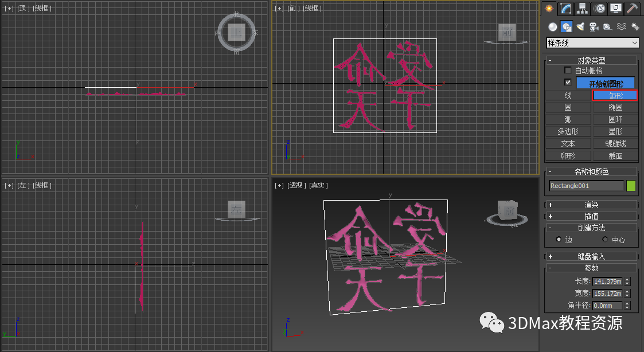Choose the 圆 spline tool
The width and height of the screenshot is (644, 352).
tap(568, 107)
